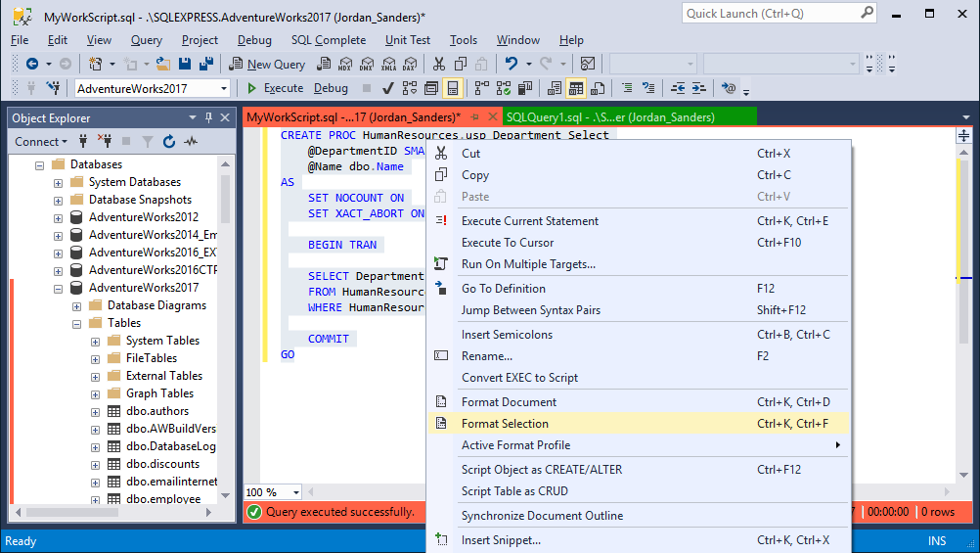Uncomment the selected lines

pyautogui.click(x=648, y=88)
